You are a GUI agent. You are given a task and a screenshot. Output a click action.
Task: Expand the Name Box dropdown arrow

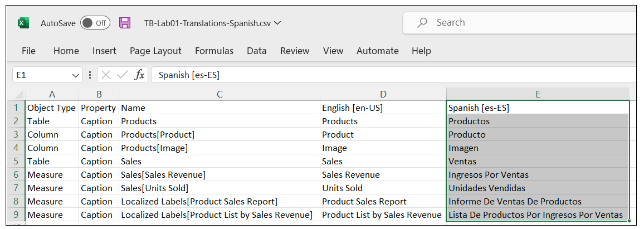click(76, 75)
